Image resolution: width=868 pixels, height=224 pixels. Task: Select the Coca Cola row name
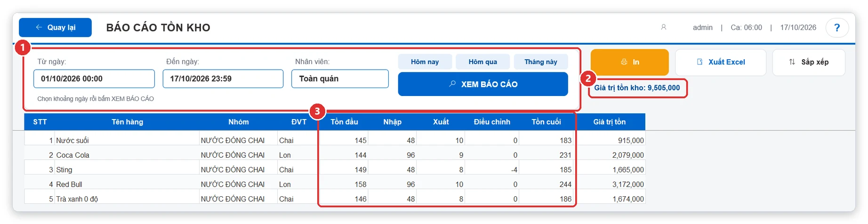(72, 155)
